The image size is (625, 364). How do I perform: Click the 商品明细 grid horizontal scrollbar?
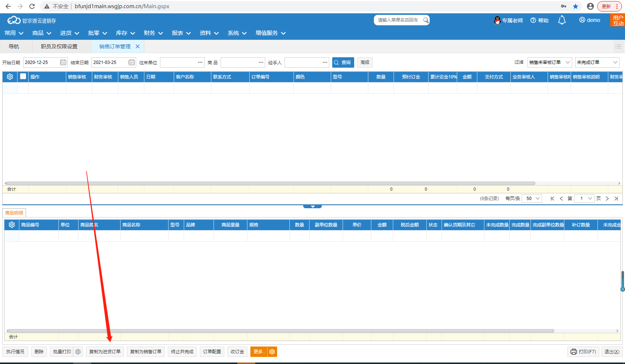click(281, 331)
